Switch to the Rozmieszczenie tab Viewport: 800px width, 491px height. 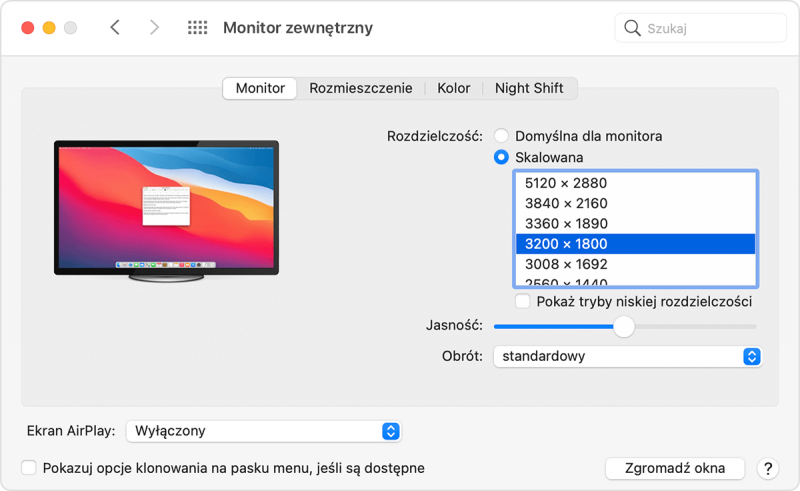click(x=361, y=88)
